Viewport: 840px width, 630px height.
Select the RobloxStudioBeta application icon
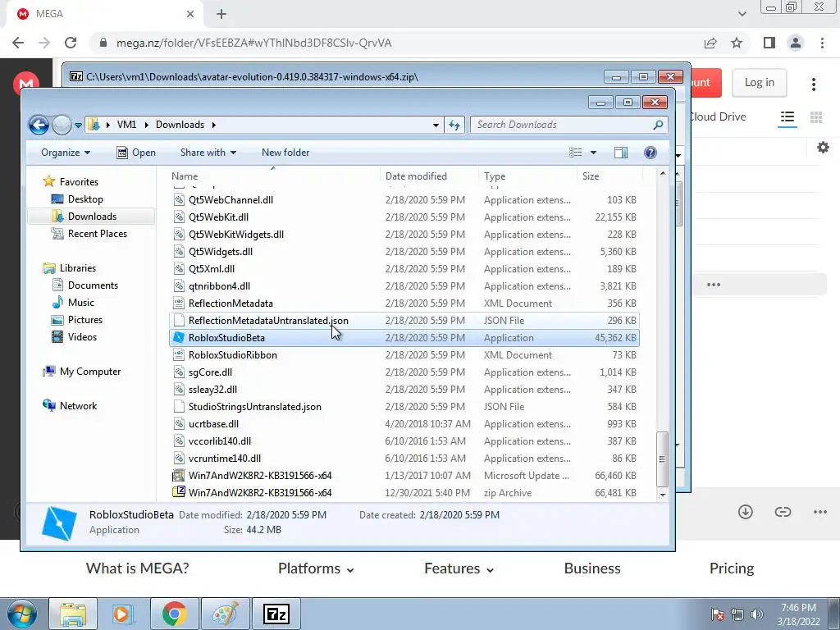click(178, 338)
